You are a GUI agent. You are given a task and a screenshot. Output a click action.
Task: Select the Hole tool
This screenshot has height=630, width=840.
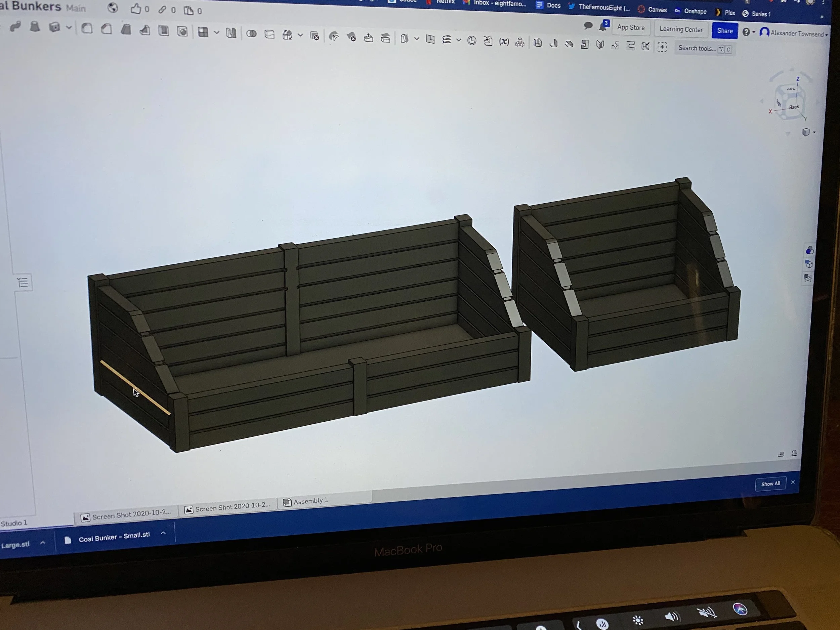tap(182, 32)
